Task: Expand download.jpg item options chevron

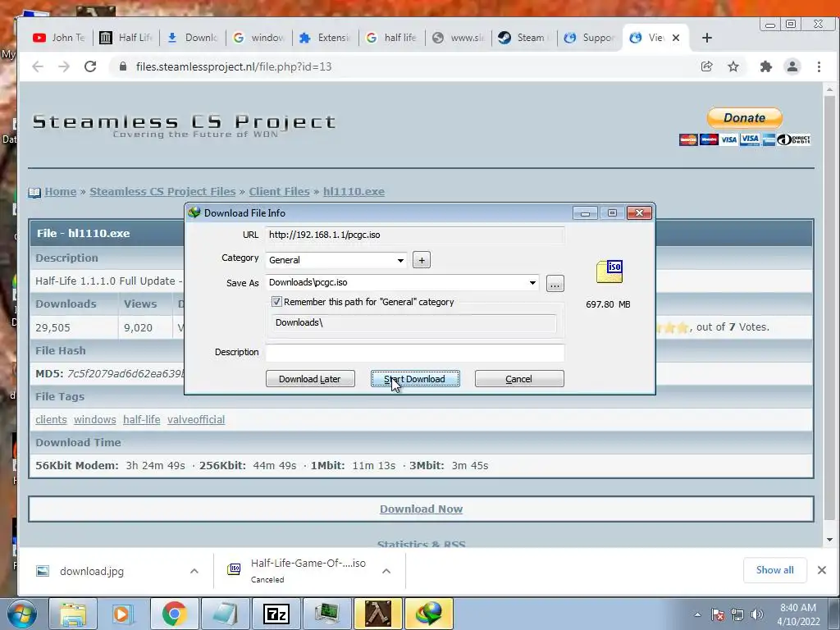Action: (194, 571)
